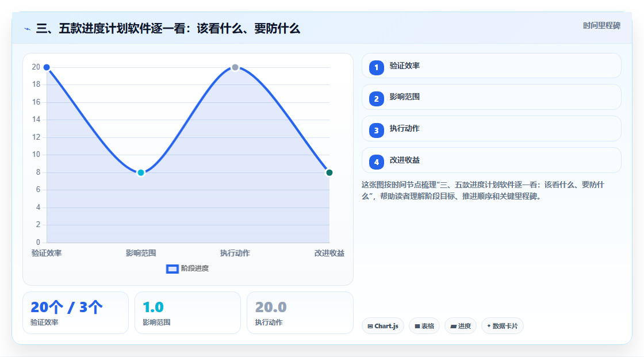Click the 1.0 影响范围 stat card
This screenshot has height=357, width=644.
[187, 313]
